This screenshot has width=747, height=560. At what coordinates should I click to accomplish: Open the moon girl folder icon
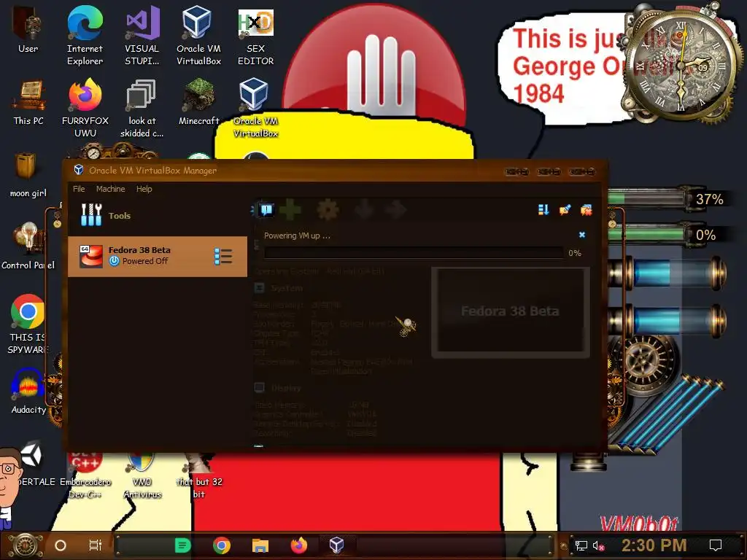[x=28, y=174]
